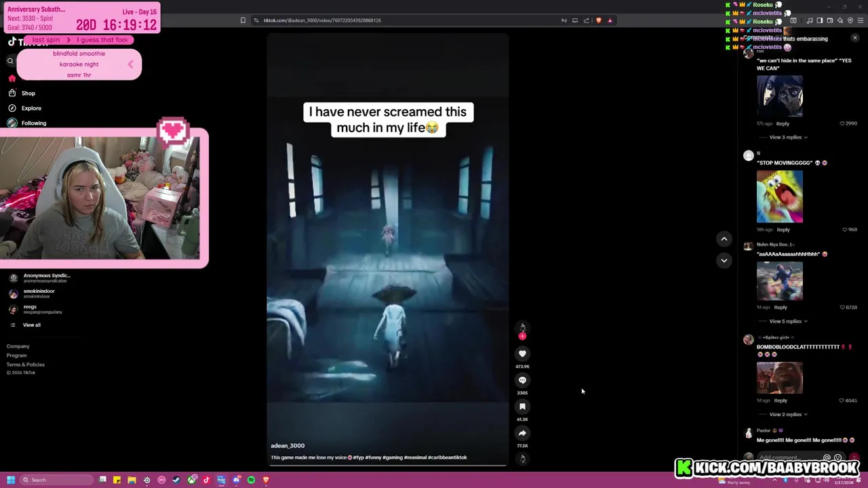Expand View 3 replies under first comment
Screen dimensions: 868x488
788,137
